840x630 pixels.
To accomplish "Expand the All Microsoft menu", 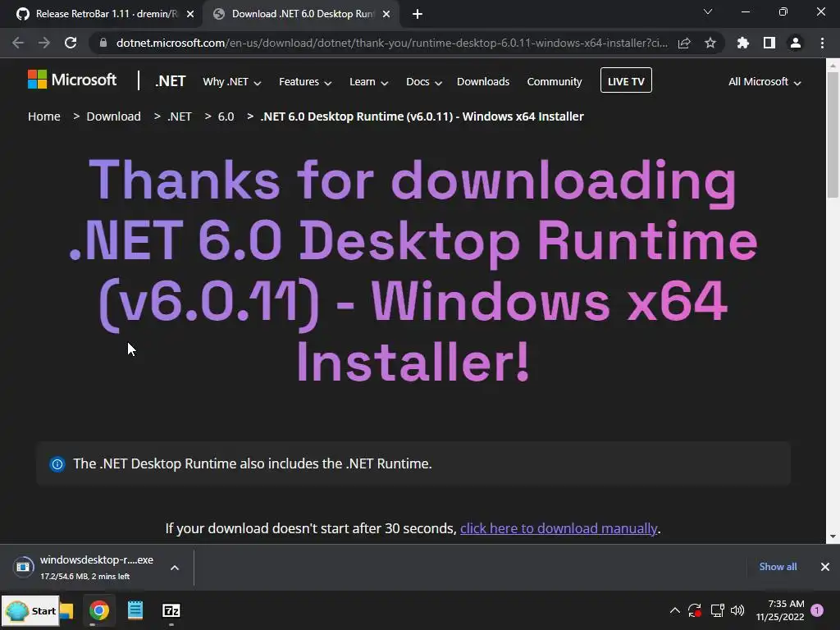I will click(765, 82).
